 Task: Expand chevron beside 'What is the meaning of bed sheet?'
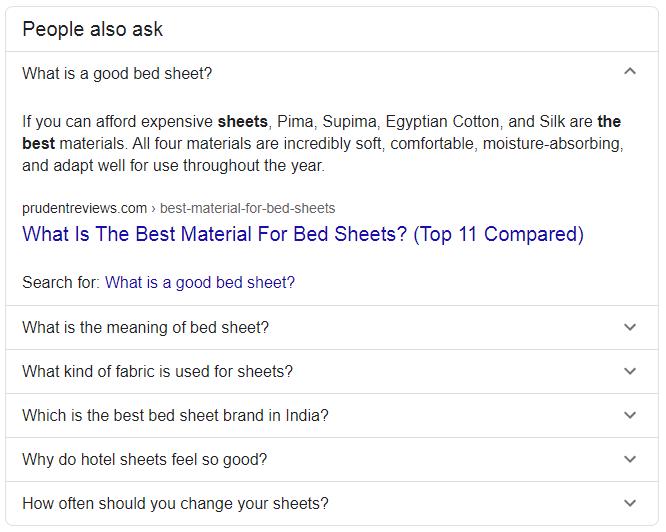point(630,327)
